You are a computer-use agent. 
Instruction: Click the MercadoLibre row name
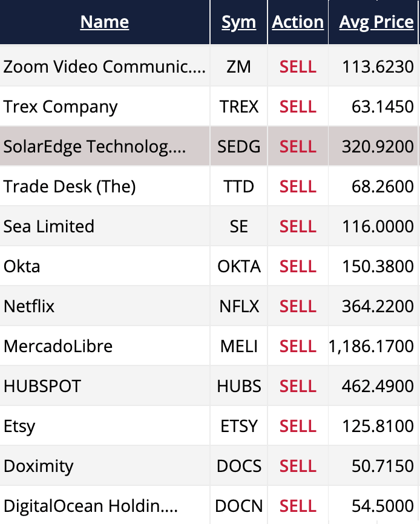58,346
